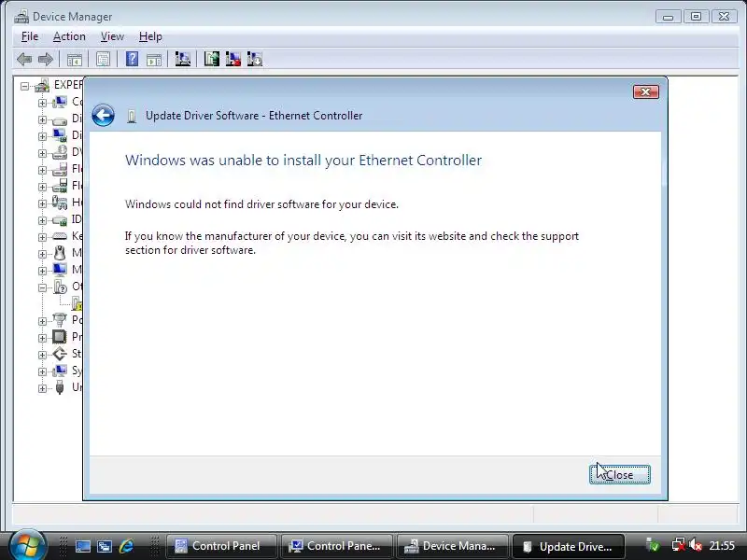Expand the Display adapters category
Image resolution: width=747 pixels, height=560 pixels.
(42, 136)
